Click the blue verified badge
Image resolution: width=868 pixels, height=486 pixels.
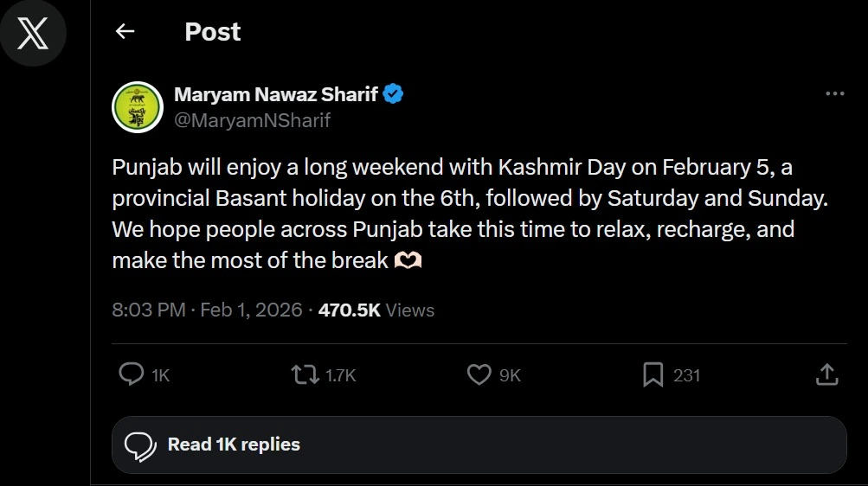click(x=394, y=94)
